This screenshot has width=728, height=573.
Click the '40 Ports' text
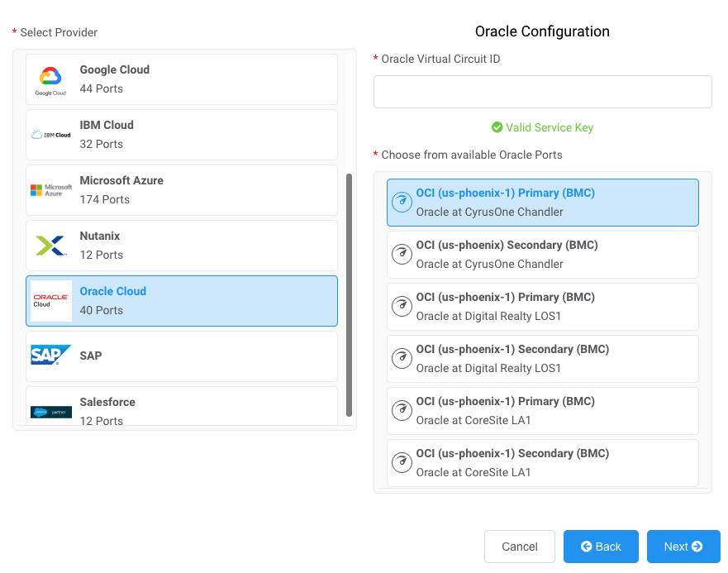pyautogui.click(x=101, y=310)
